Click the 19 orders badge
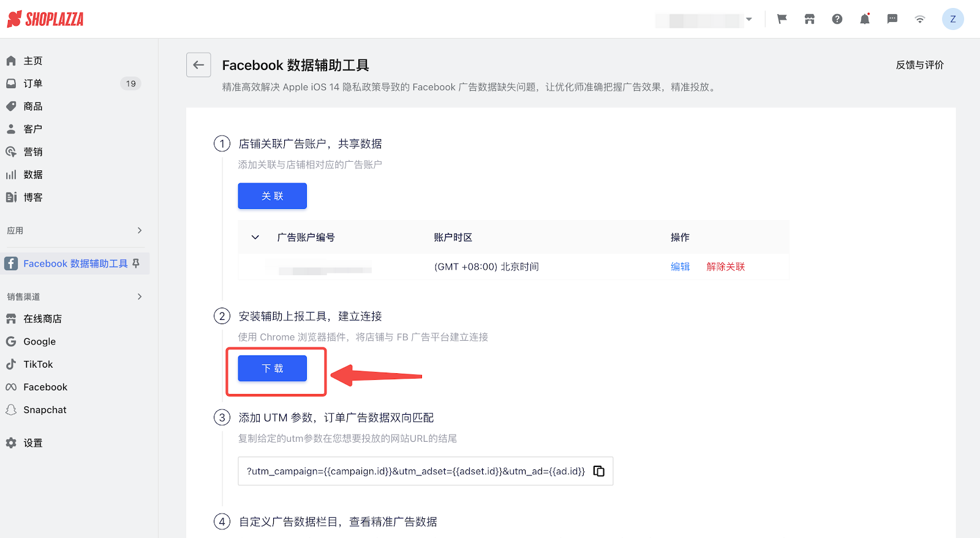The image size is (980, 538). [x=130, y=83]
